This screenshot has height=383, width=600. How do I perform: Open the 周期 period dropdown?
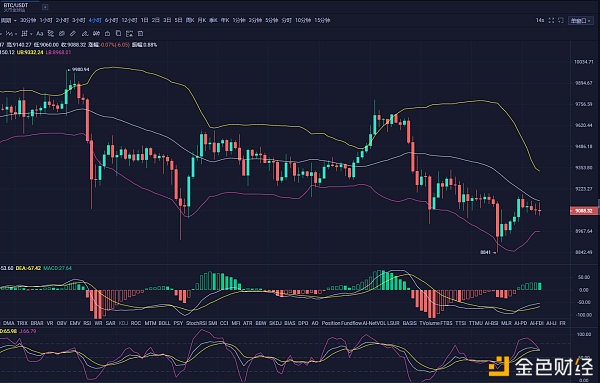(8, 20)
